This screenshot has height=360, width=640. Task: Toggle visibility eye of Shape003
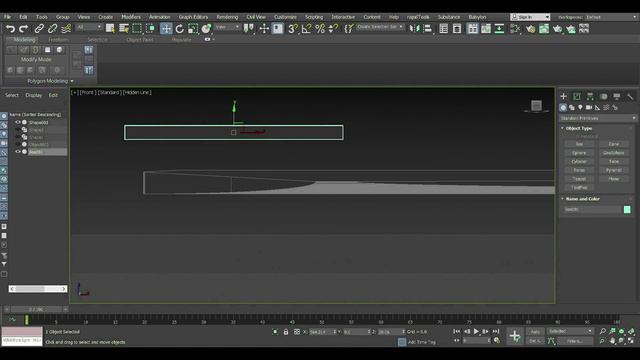click(18, 122)
